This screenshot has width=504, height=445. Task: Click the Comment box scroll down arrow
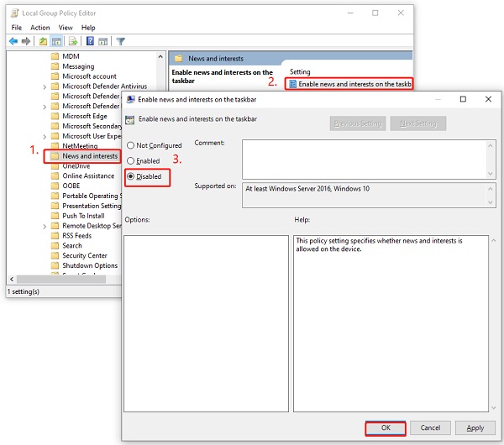coord(491,174)
